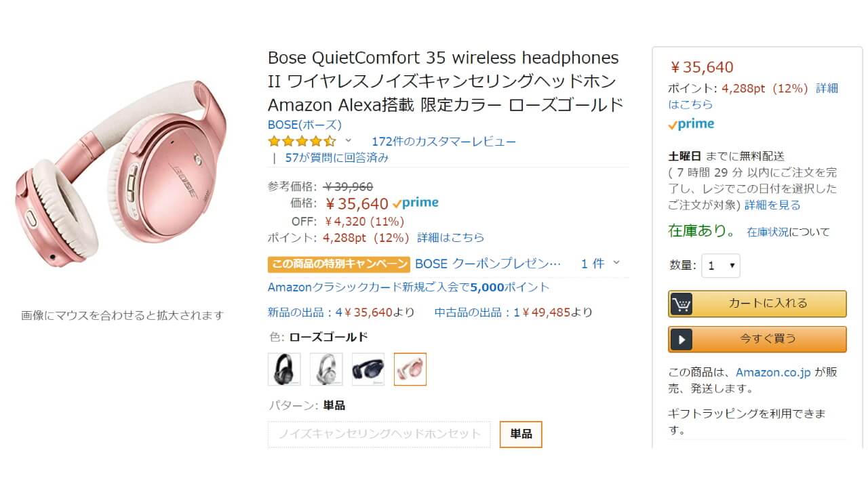Click the Prime badge in the buy box
The image size is (868, 488).
coord(690,123)
